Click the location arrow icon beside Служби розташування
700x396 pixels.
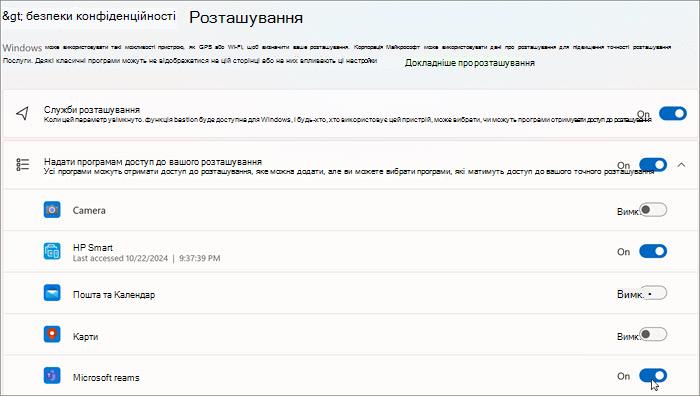coord(22,113)
